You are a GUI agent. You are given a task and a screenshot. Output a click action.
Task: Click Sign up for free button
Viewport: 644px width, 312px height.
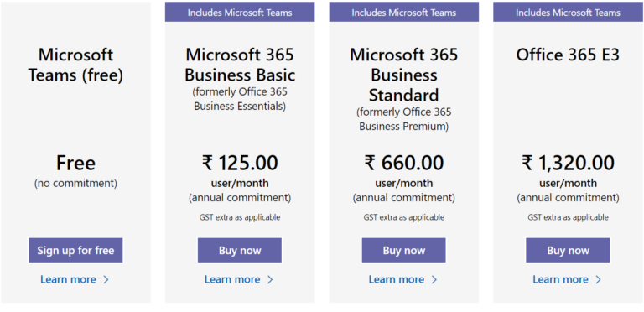click(x=75, y=250)
